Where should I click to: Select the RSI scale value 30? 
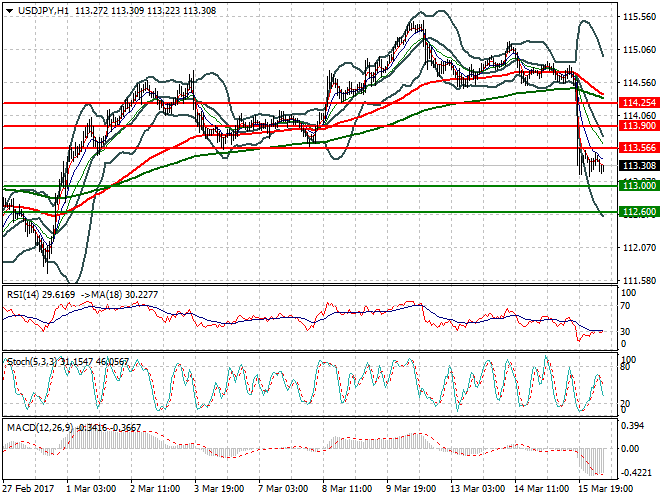click(625, 332)
